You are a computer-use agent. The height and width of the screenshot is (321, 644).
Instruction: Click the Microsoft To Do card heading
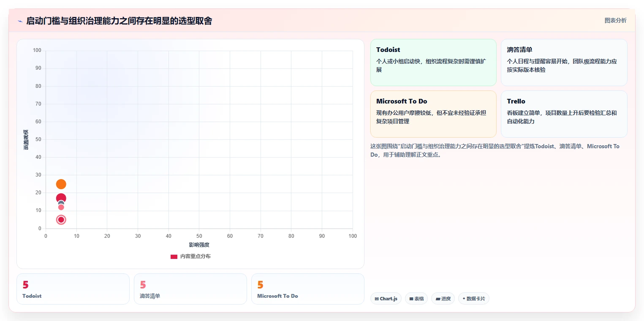click(402, 101)
